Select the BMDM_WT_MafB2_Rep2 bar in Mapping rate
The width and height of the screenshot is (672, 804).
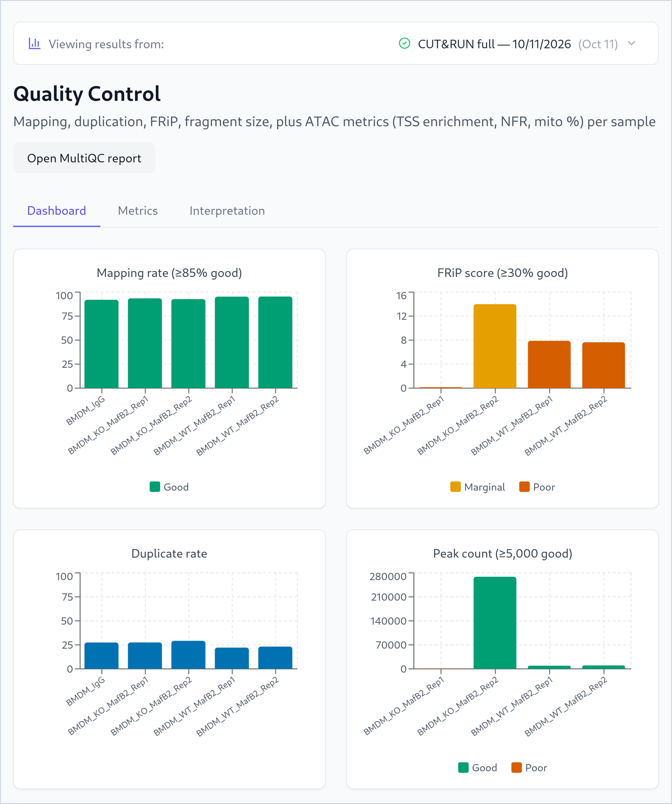coord(275,342)
